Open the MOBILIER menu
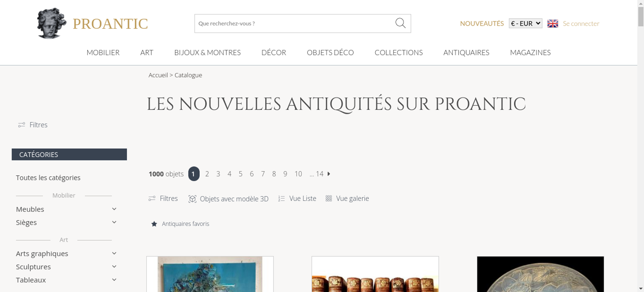 103,52
